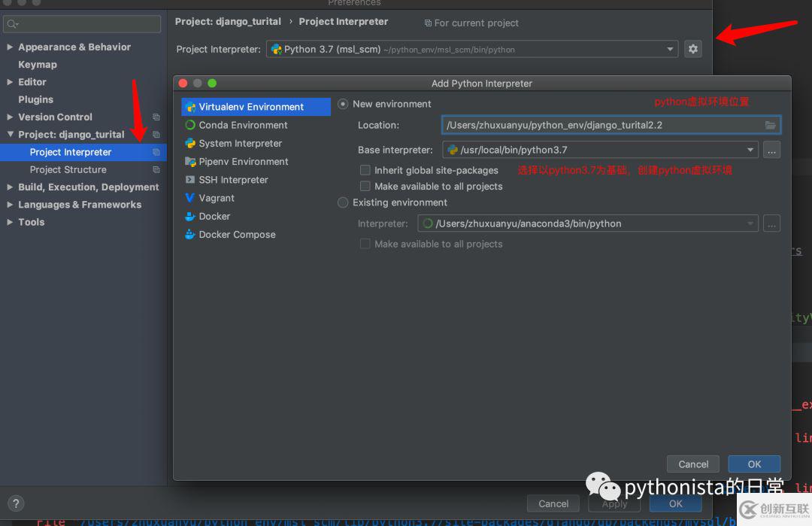Click python icon in Project Interpreter combo
This screenshot has width=812, height=526.
[x=277, y=49]
